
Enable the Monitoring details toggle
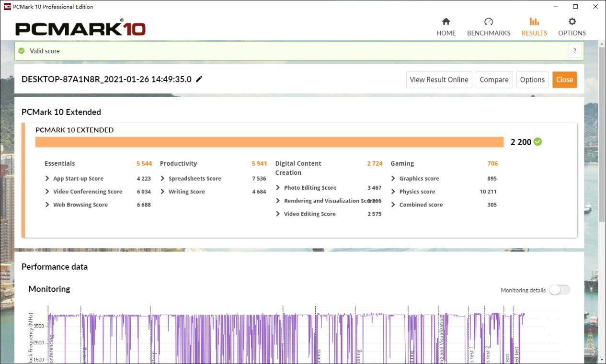(559, 290)
